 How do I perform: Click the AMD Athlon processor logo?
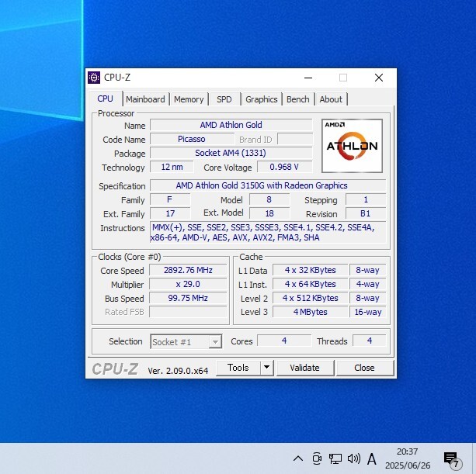pyautogui.click(x=352, y=146)
